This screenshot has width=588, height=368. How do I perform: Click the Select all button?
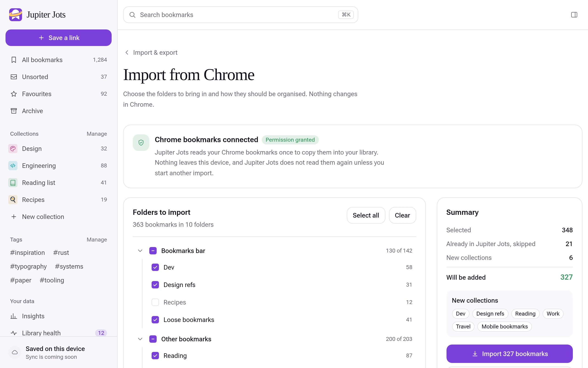pyautogui.click(x=366, y=216)
